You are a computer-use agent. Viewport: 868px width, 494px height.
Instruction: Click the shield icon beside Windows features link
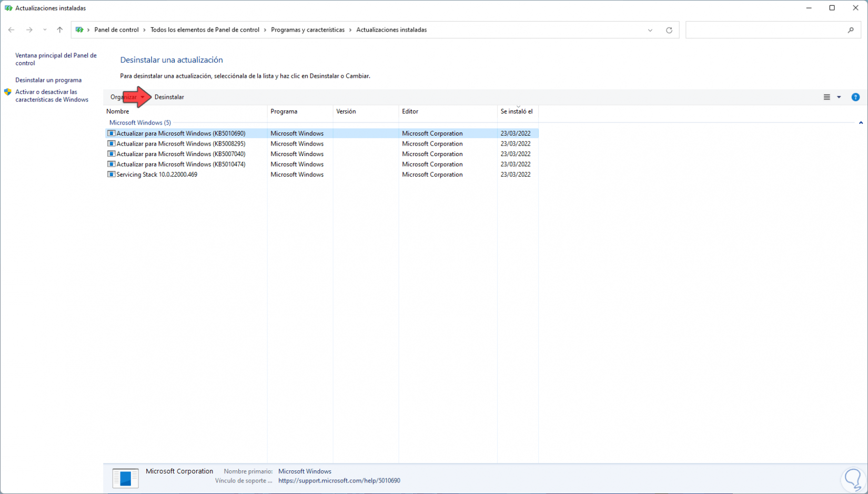click(8, 92)
